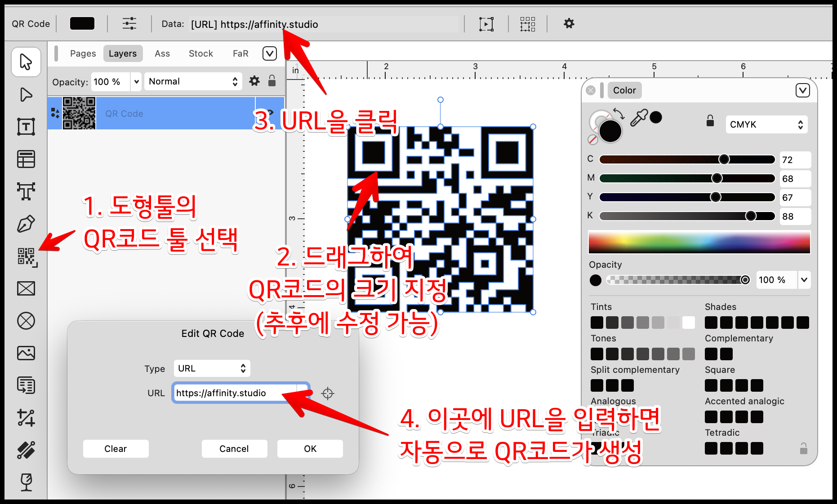Image resolution: width=837 pixels, height=504 pixels.
Task: Click the URL field in the dialog
Action: [235, 393]
